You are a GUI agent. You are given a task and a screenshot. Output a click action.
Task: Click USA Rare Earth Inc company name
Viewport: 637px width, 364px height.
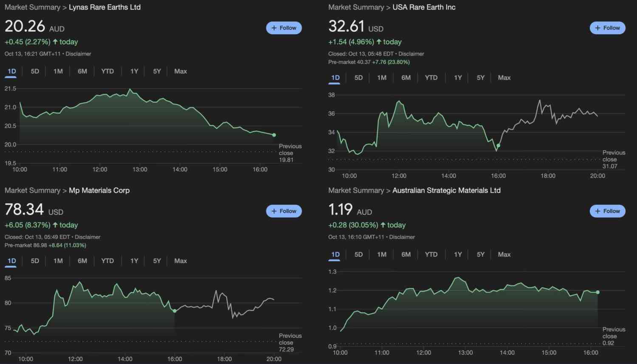click(424, 7)
